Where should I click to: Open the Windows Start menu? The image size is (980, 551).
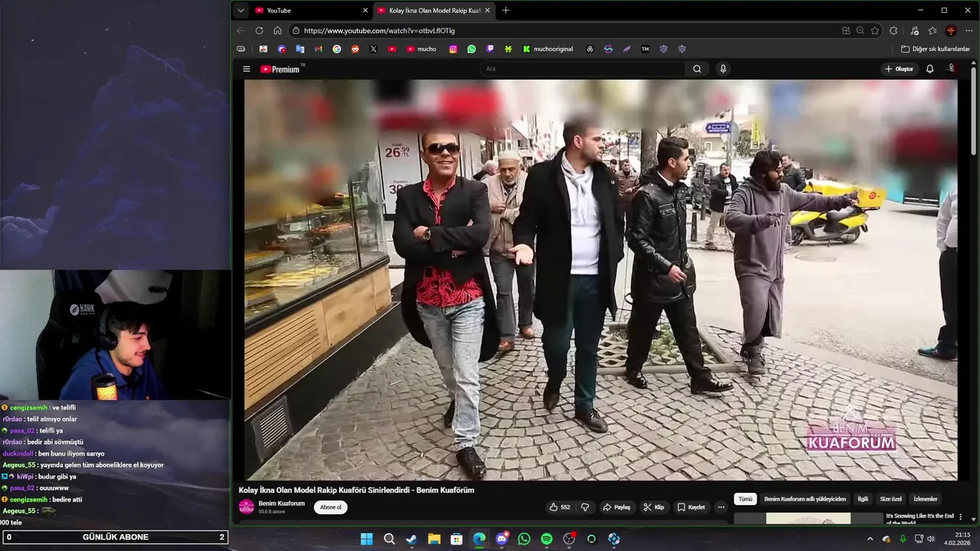[367, 539]
